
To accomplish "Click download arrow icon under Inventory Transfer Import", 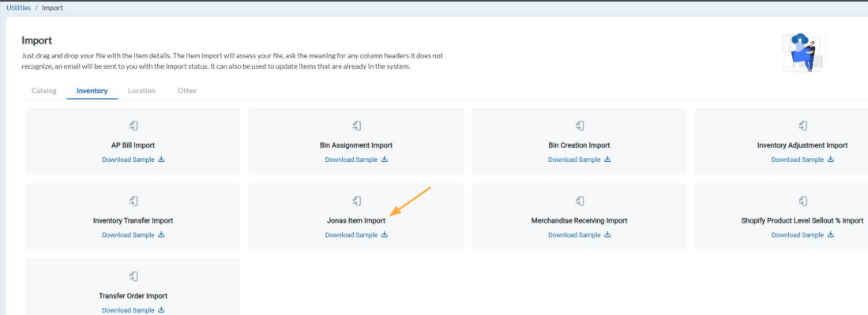I will coord(162,234).
